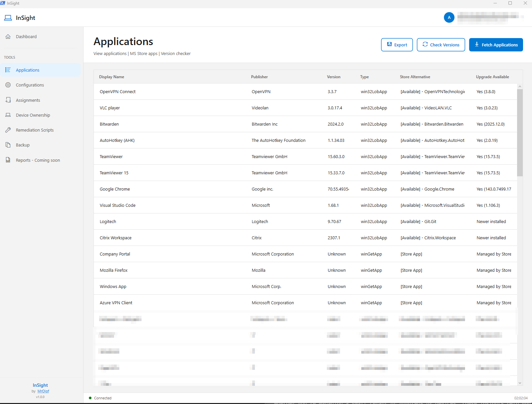The width and height of the screenshot is (532, 404).
Task: Click the green Connected status indicator dot
Action: pos(90,398)
